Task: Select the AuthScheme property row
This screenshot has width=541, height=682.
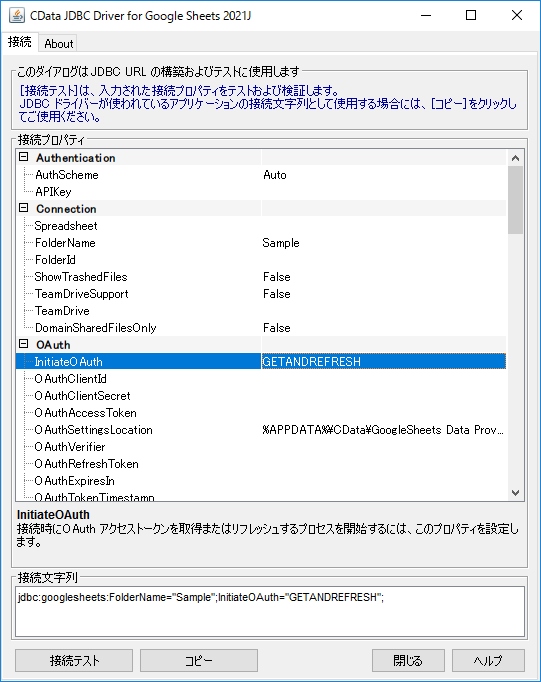Action: [261, 175]
